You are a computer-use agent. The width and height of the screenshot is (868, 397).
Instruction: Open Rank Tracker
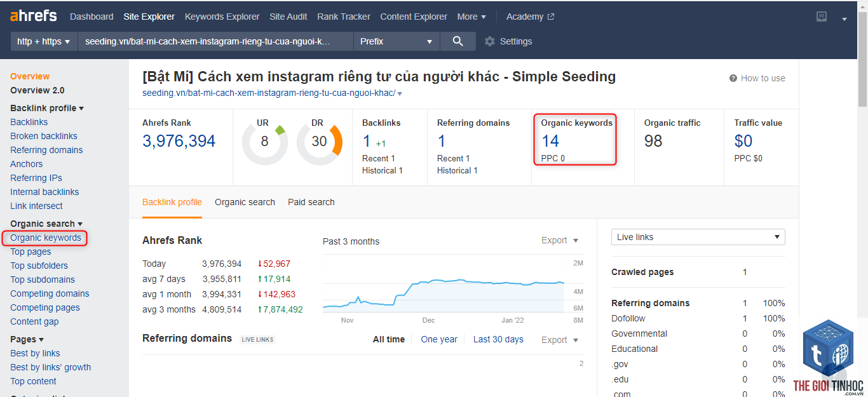[x=344, y=17]
